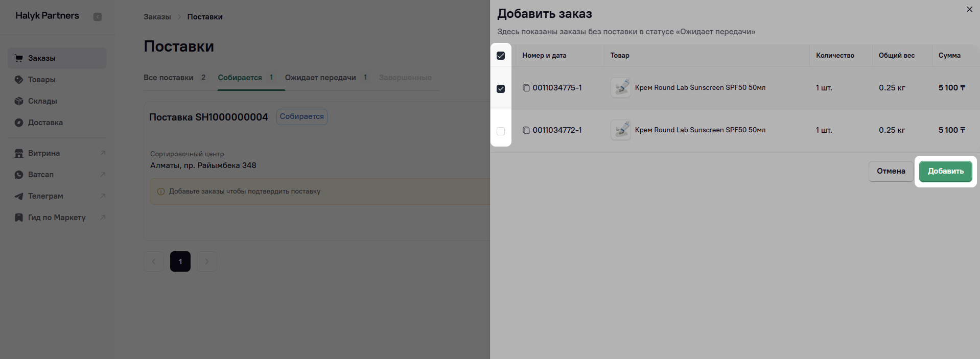
Task: Uncheck order 0011034775-1 checkbox
Action: click(x=501, y=89)
